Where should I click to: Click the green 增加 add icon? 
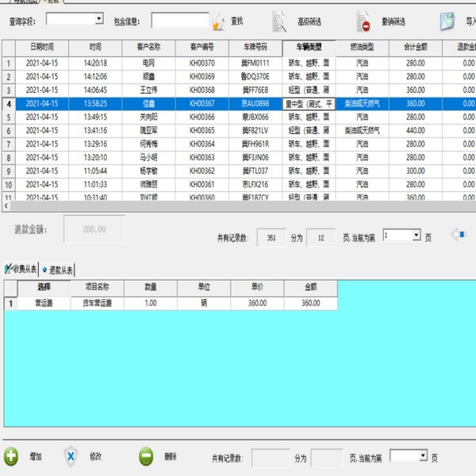(x=11, y=456)
